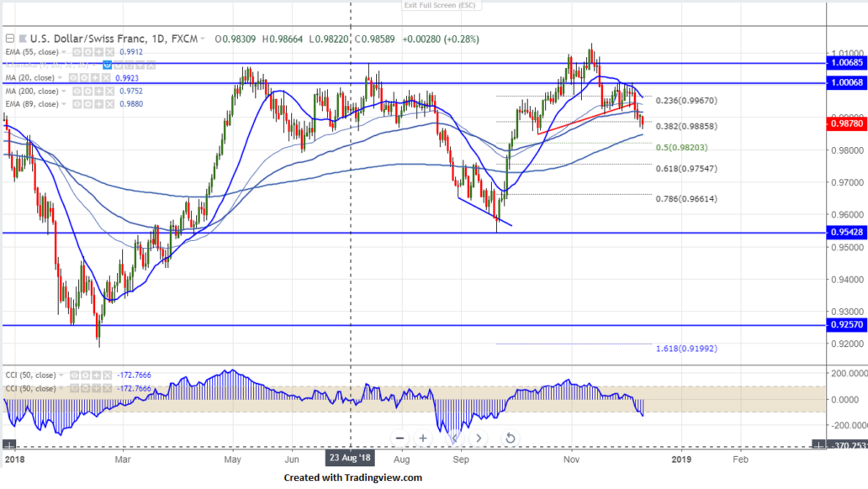Open MA (20, close) indicator dropdown arrow
The image size is (868, 489).
pos(60,78)
